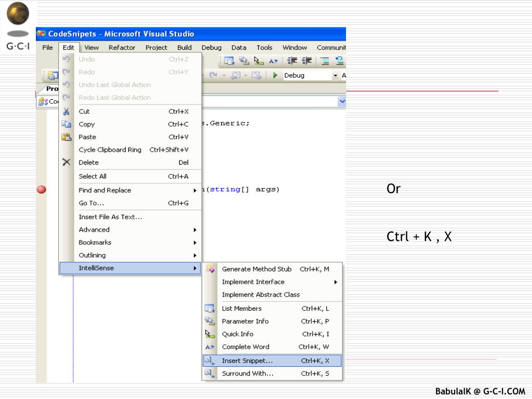Screen dimensions: 532x399
Task: Click the Decrease Indent toolbar icon
Action: click(x=292, y=61)
